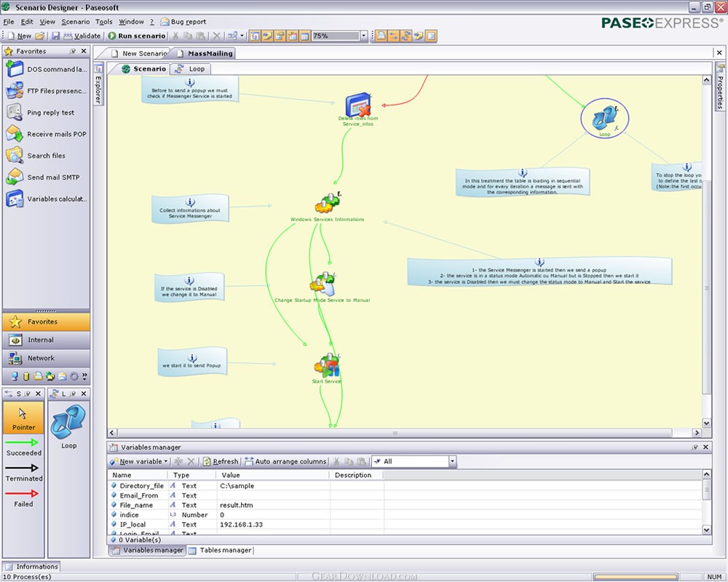The width and height of the screenshot is (728, 582).
Task: Click the Cut scissors icon in main toolbar
Action: click(x=175, y=36)
